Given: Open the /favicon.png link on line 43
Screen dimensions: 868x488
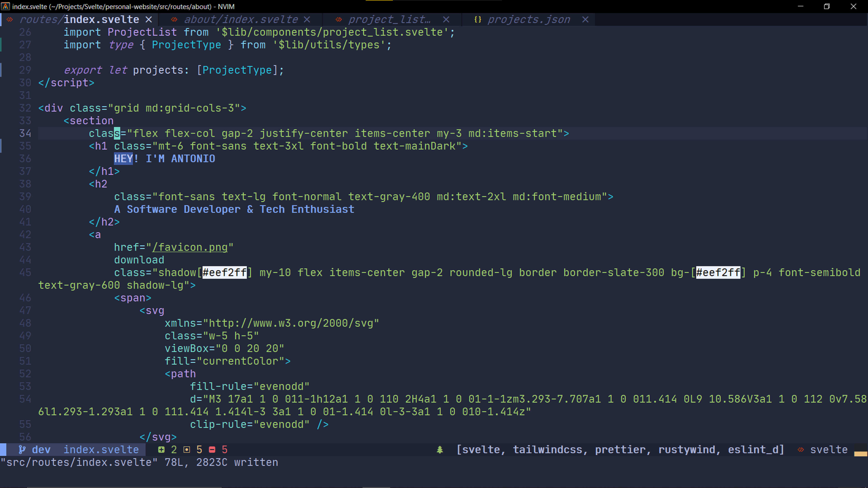Looking at the screenshot, I should (x=190, y=247).
